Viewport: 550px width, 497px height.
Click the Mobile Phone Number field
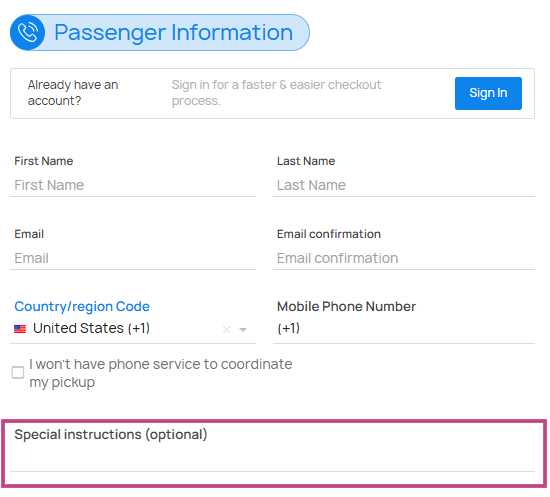tap(404, 329)
